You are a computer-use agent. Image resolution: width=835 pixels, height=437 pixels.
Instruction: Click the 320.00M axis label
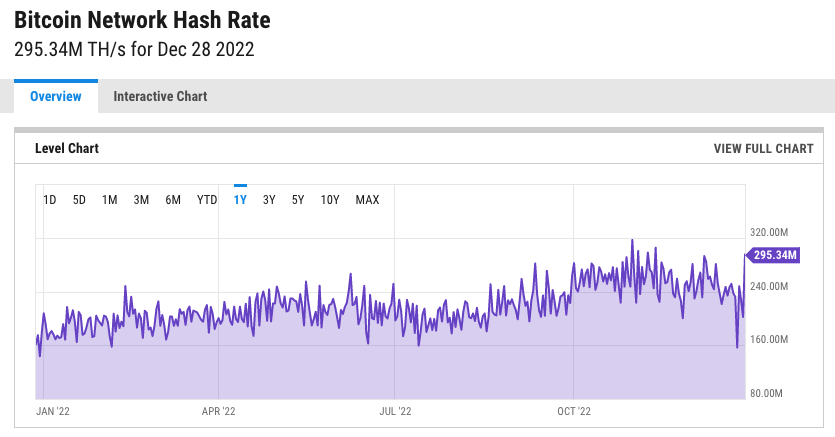pos(769,233)
